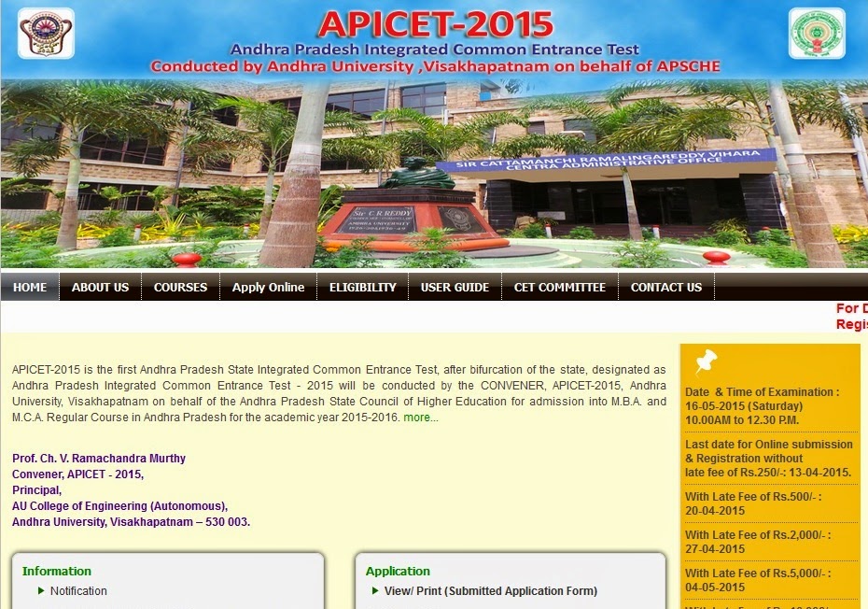Click the Andhra University logo
Image resolution: width=868 pixels, height=609 pixels.
tap(46, 34)
